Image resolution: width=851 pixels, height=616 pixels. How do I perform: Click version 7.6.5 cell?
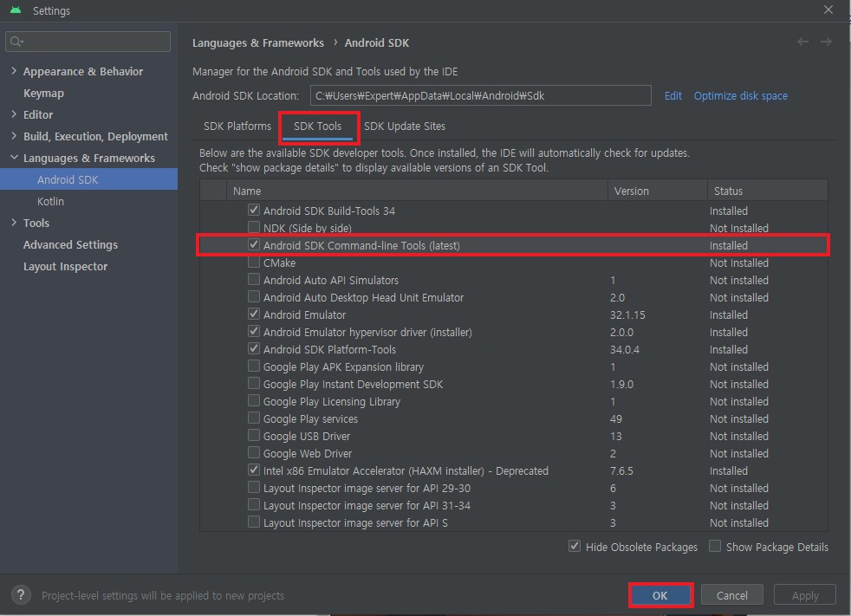point(621,470)
